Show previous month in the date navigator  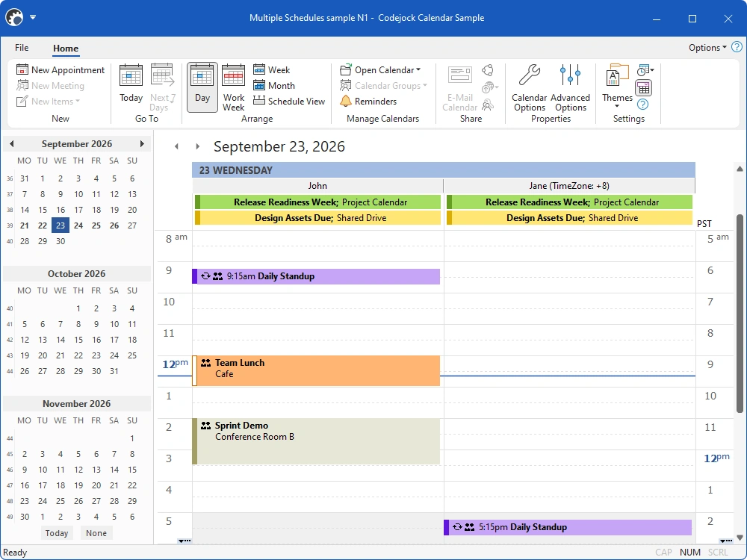[x=12, y=144]
